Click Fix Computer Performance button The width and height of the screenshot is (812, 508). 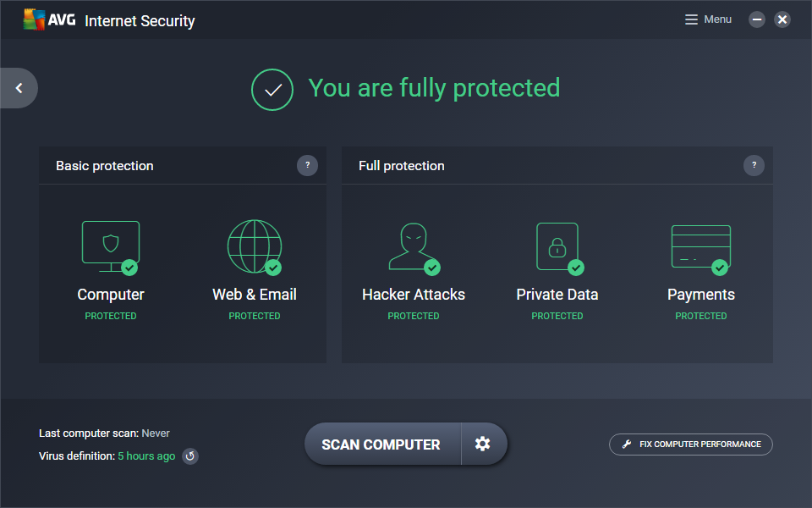tap(690, 444)
